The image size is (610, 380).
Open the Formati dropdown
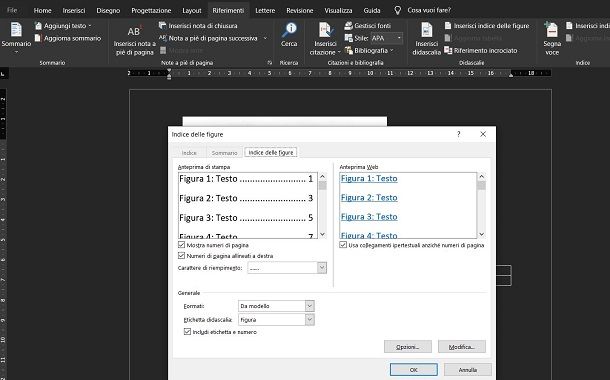[x=309, y=306]
